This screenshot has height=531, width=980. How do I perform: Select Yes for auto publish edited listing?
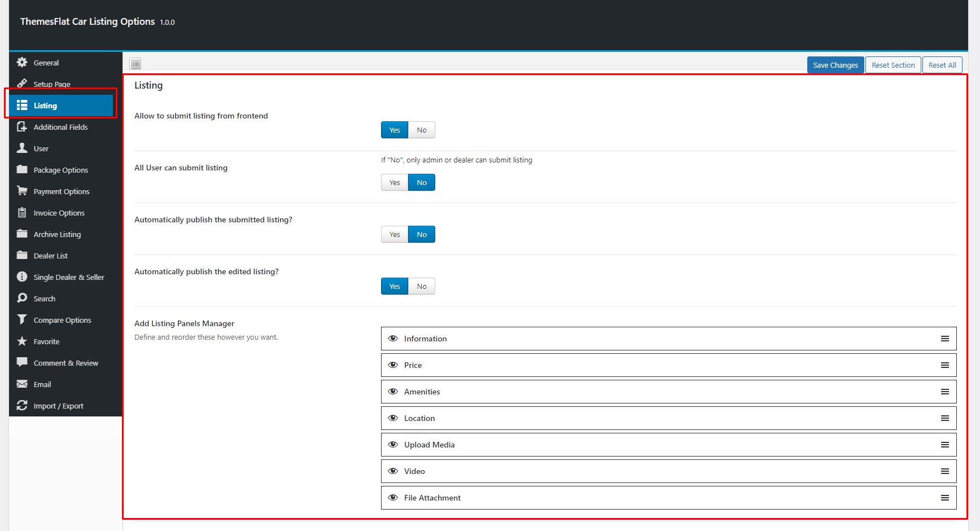tap(395, 286)
